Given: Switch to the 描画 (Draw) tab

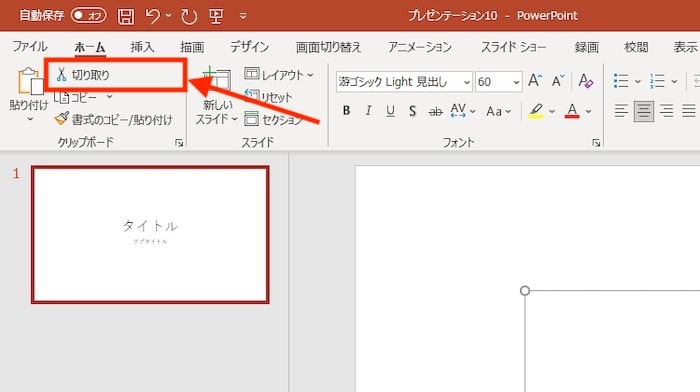Looking at the screenshot, I should [x=192, y=47].
